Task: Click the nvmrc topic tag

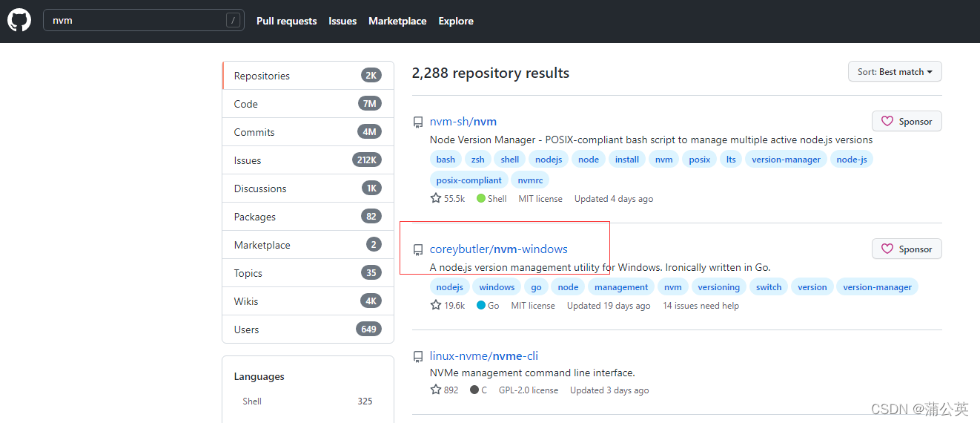Action: point(530,180)
